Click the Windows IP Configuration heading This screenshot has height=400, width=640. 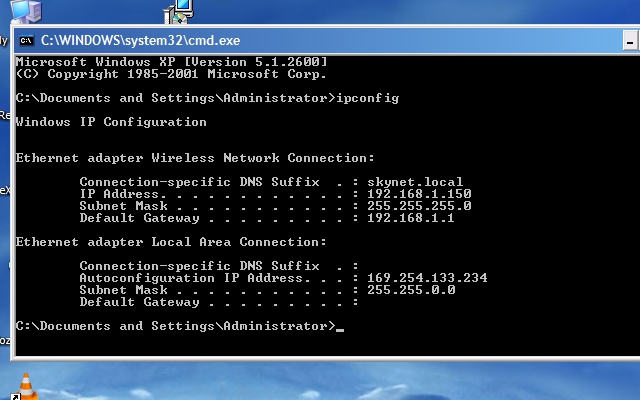point(111,122)
